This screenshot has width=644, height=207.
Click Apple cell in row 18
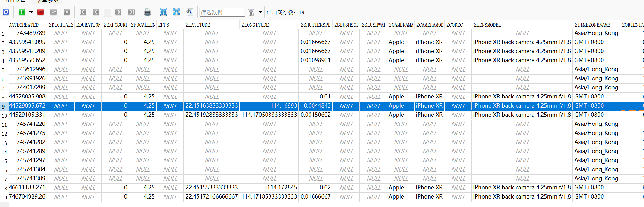pyautogui.click(x=401, y=188)
